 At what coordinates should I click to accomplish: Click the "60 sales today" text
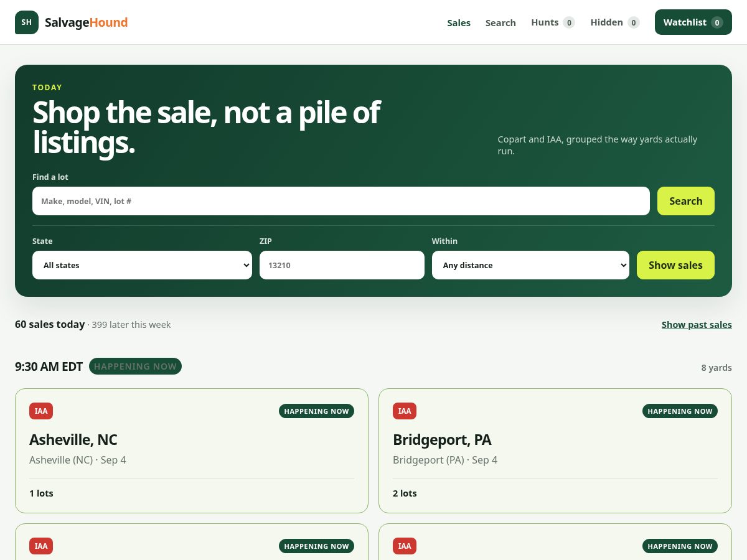50,324
